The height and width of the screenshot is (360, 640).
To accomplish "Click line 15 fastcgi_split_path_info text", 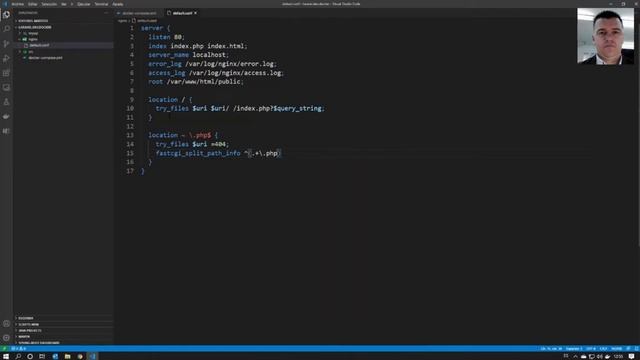I will [x=198, y=153].
